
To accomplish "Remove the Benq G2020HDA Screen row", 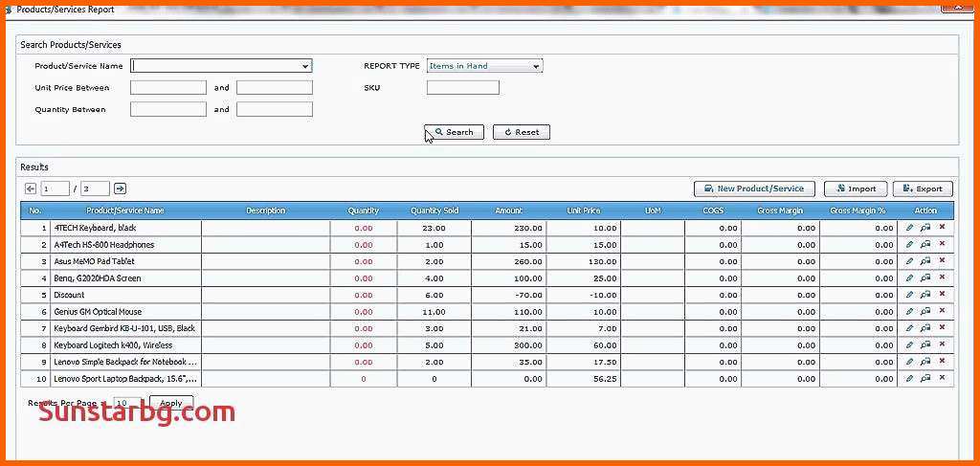I will (x=942, y=277).
